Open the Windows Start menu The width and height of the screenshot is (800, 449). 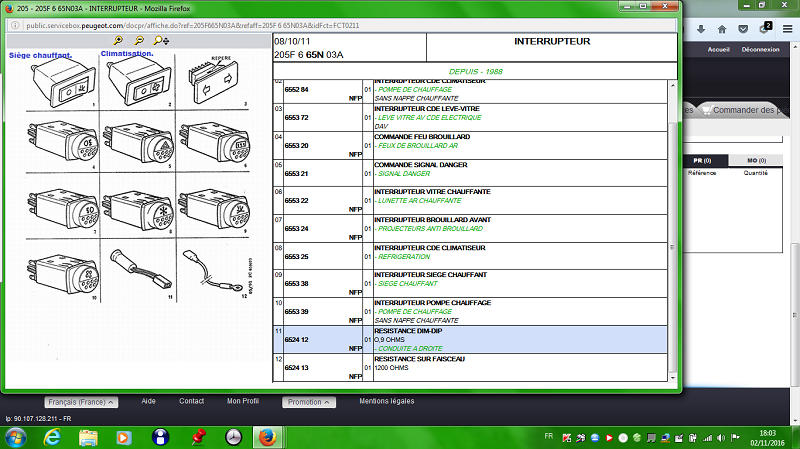(16, 437)
